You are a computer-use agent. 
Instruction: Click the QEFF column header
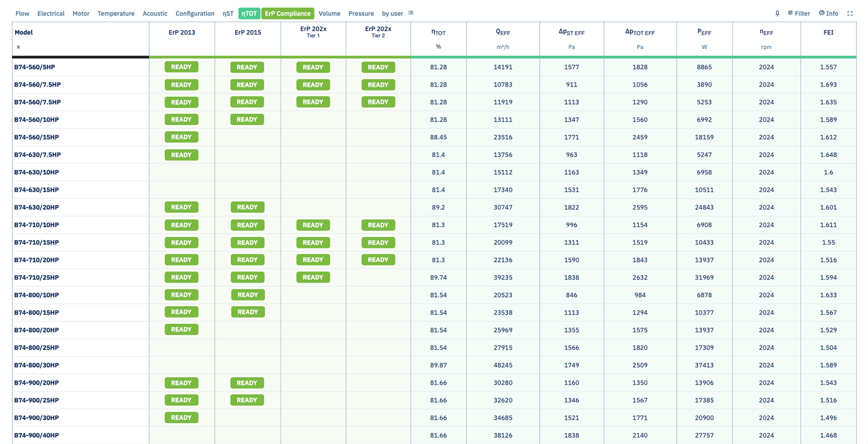click(x=503, y=33)
